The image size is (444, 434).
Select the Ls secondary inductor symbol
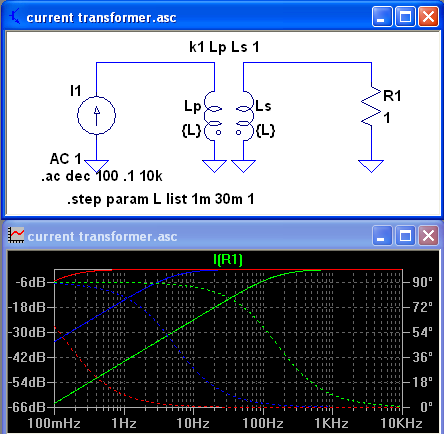tap(245, 116)
